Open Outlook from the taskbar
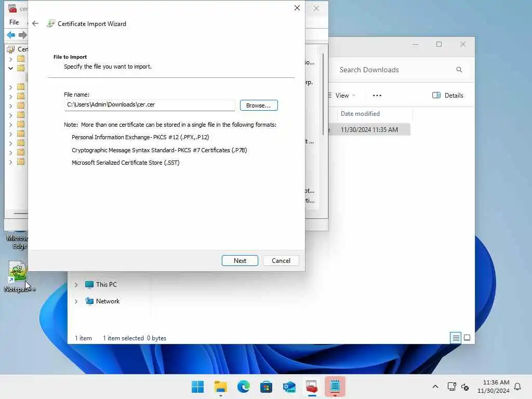Viewport: 532px width, 399px height. [x=289, y=387]
